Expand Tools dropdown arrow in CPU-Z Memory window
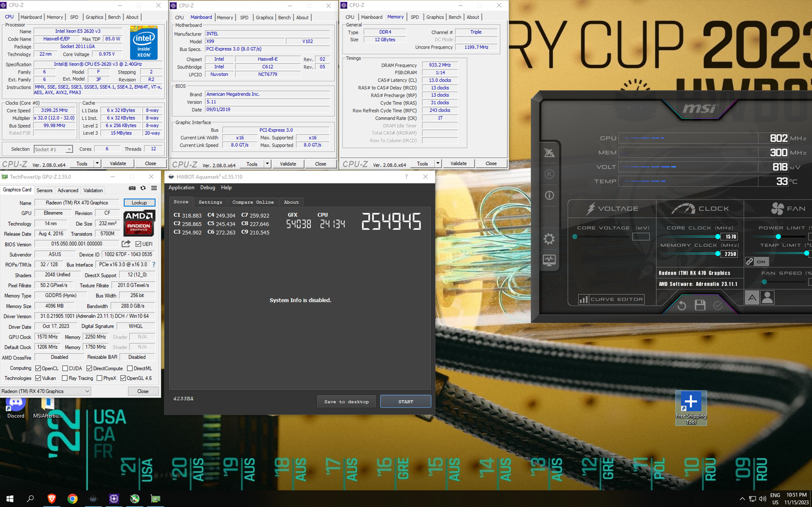This screenshot has height=507, width=812. (x=438, y=163)
